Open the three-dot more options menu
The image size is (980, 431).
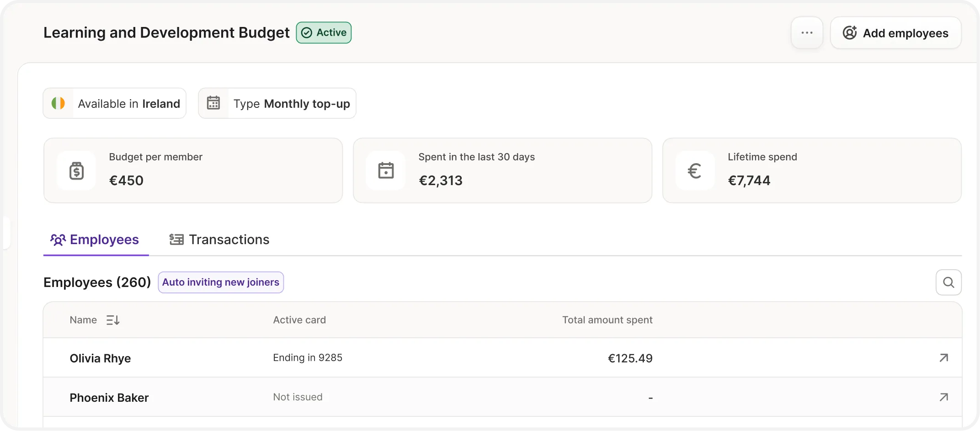[x=807, y=33]
